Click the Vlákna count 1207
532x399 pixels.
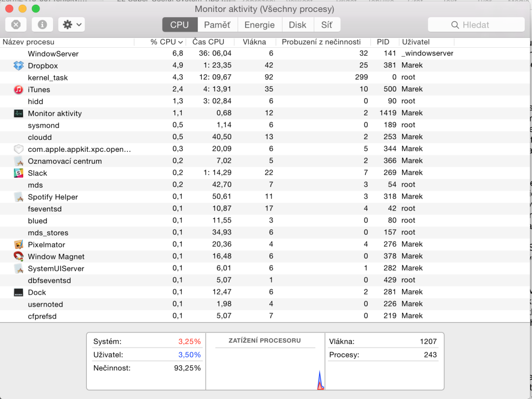tap(428, 341)
